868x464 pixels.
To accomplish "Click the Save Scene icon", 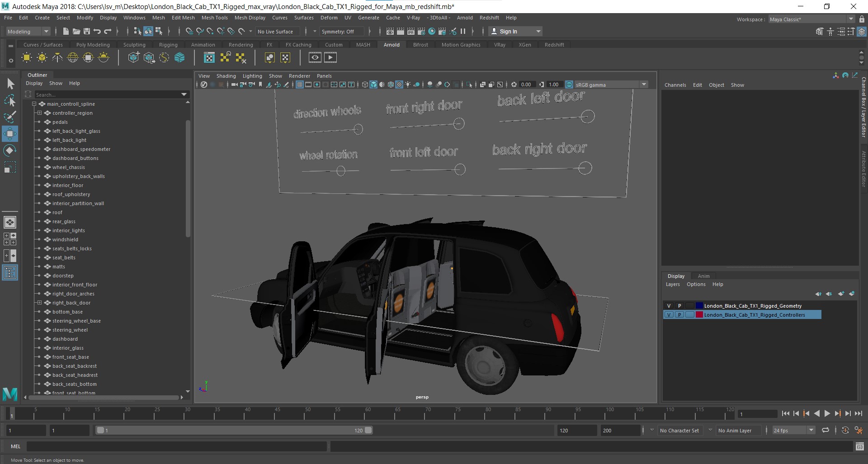I will [86, 31].
